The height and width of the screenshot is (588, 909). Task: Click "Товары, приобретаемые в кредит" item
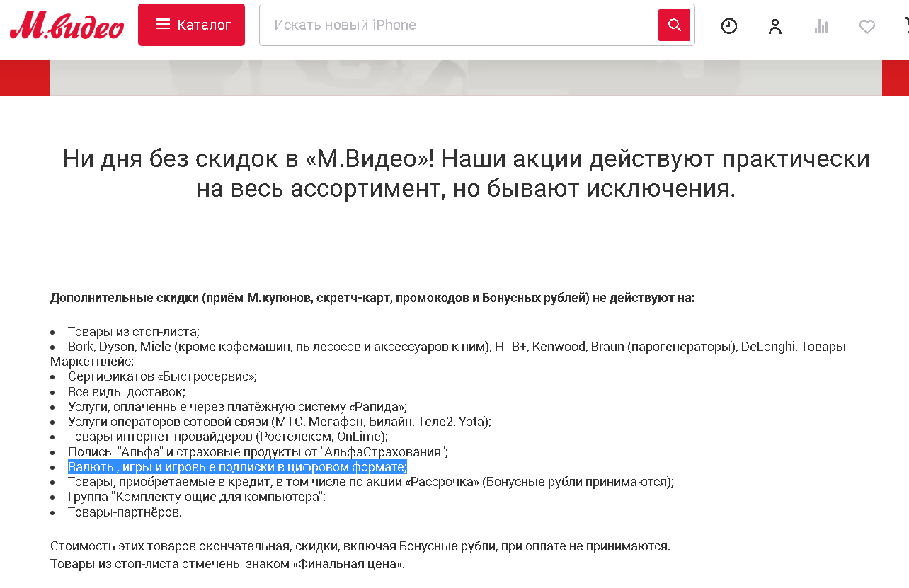(371, 482)
